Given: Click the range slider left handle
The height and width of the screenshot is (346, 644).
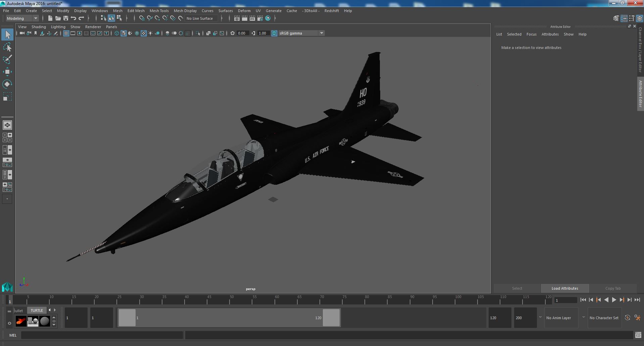Looking at the screenshot, I should pos(127,318).
